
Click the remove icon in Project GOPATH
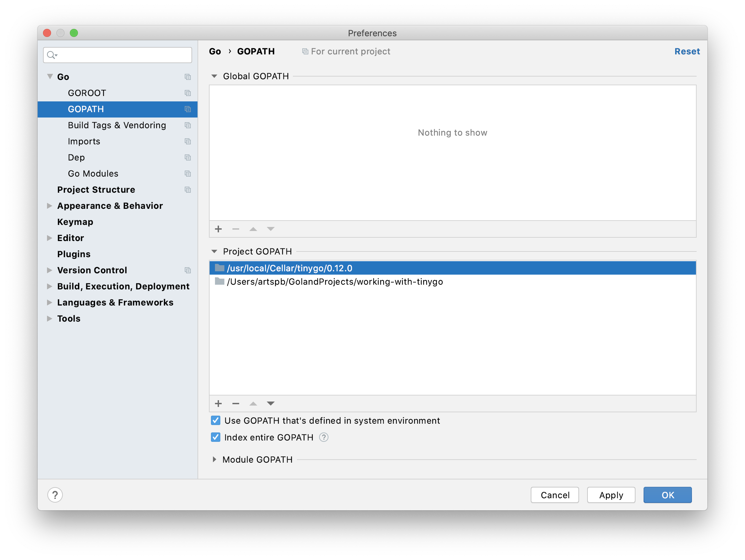[235, 403]
